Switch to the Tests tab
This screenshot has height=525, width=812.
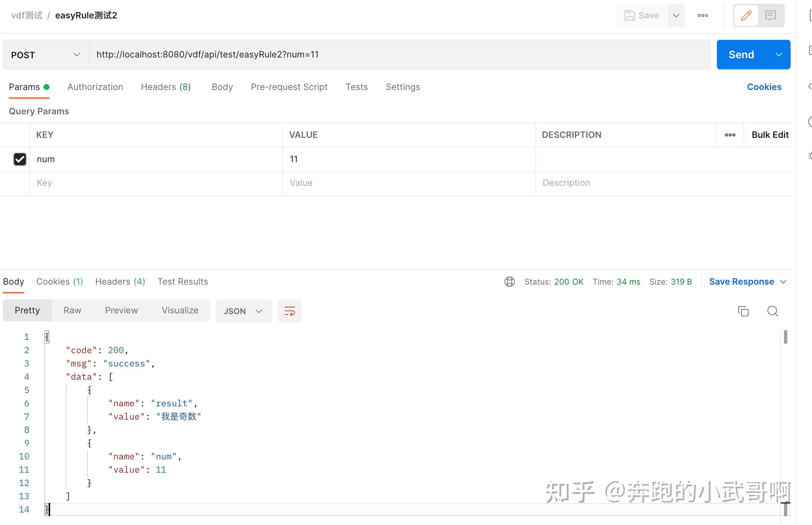point(357,87)
